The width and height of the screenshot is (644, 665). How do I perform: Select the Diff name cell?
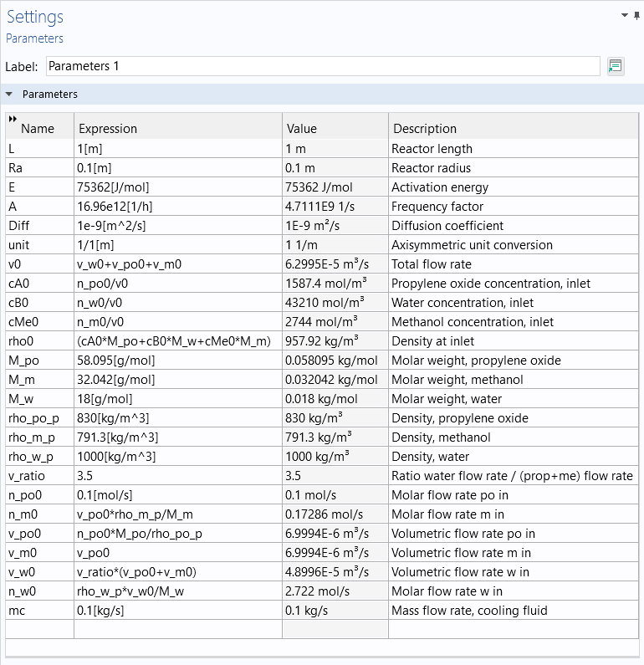[x=40, y=226]
